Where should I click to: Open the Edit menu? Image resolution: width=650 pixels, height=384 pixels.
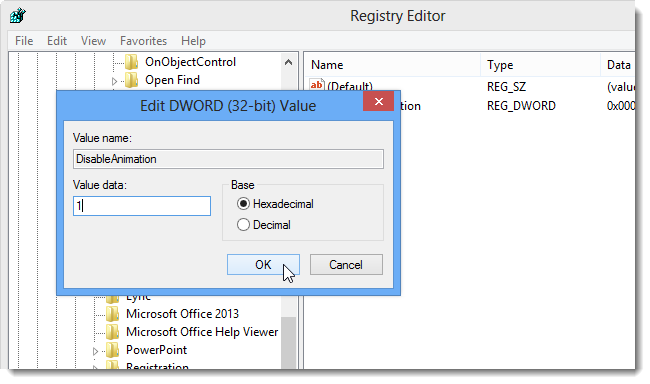coord(57,41)
